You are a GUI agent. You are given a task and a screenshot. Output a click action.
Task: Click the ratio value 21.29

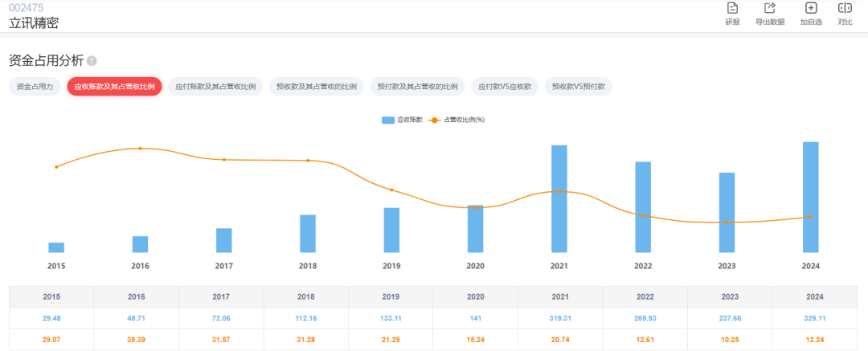tap(391, 340)
